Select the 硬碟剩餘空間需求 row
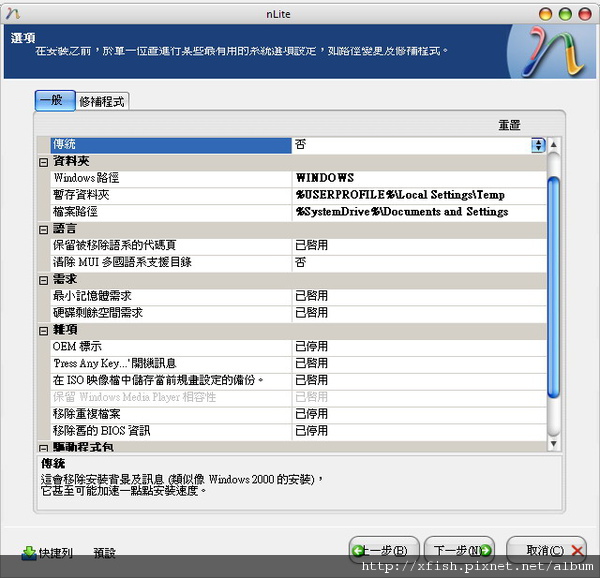Viewport: 600px width, 578px height. coord(171,313)
